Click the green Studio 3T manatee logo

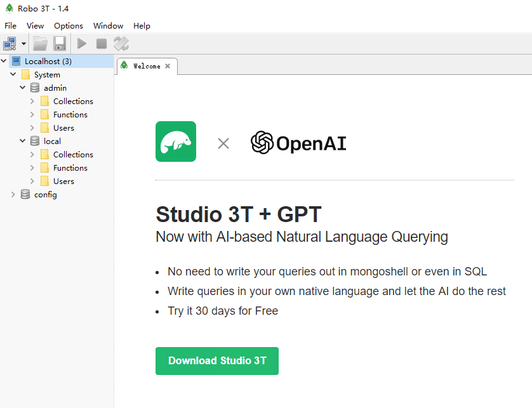[x=176, y=141]
